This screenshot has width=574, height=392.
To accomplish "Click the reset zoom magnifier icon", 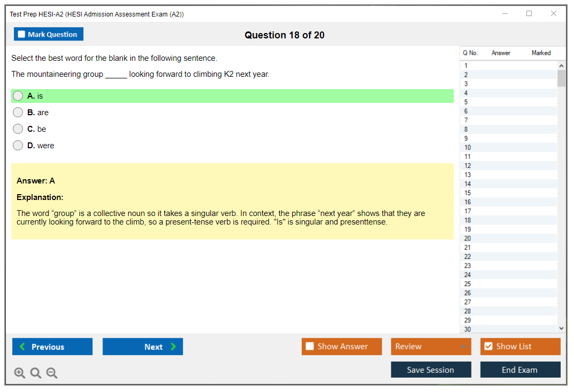I will pos(36,373).
